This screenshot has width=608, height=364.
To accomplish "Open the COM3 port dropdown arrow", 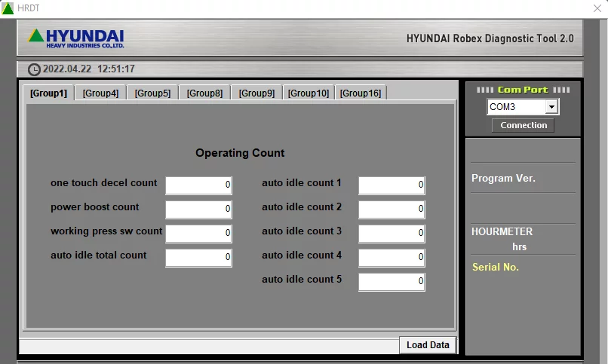I will (x=551, y=107).
